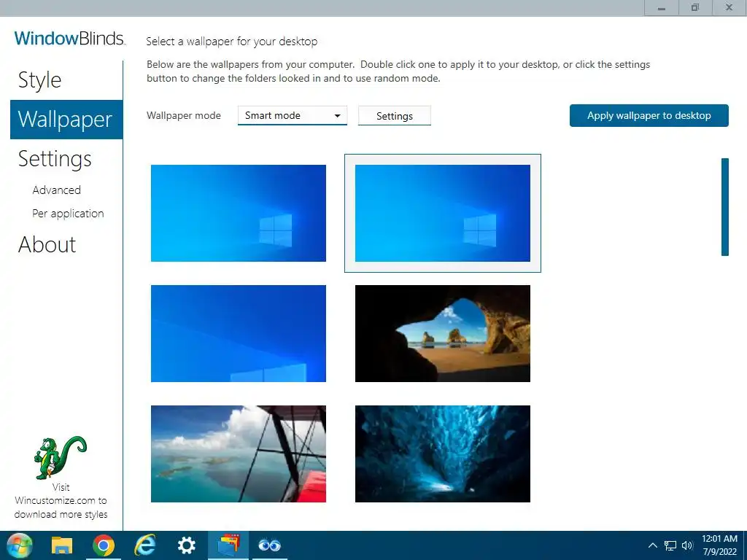This screenshot has height=560, width=747.
Task: Minimize the WindowBlinds window
Action: (661, 8)
